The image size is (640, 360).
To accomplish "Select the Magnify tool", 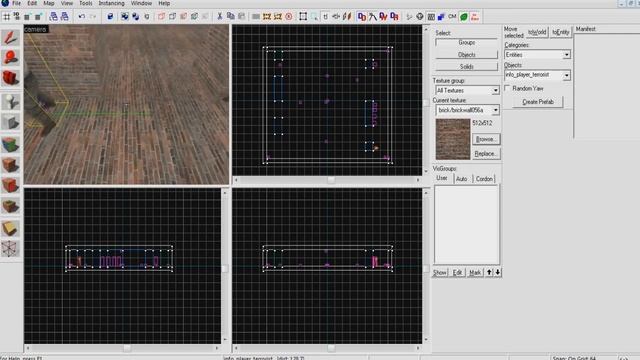I will [11, 57].
